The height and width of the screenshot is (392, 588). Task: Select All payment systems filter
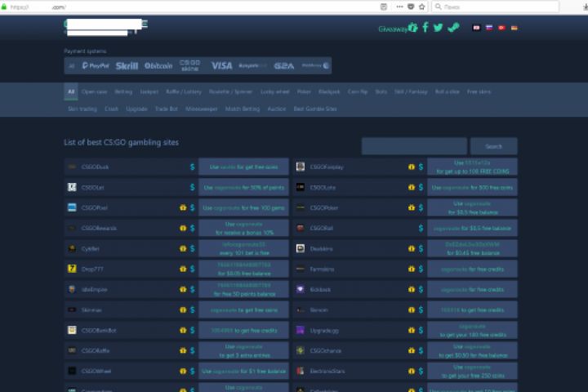click(71, 65)
